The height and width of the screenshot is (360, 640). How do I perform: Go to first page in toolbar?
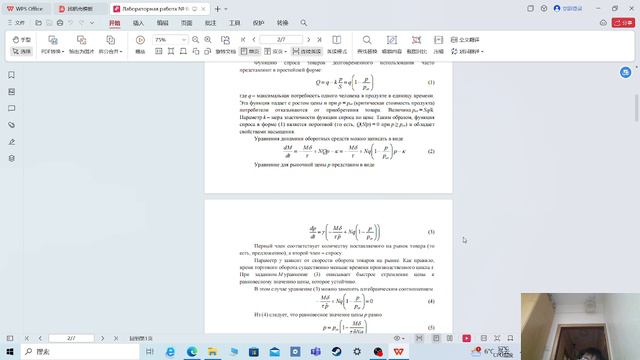243,40
